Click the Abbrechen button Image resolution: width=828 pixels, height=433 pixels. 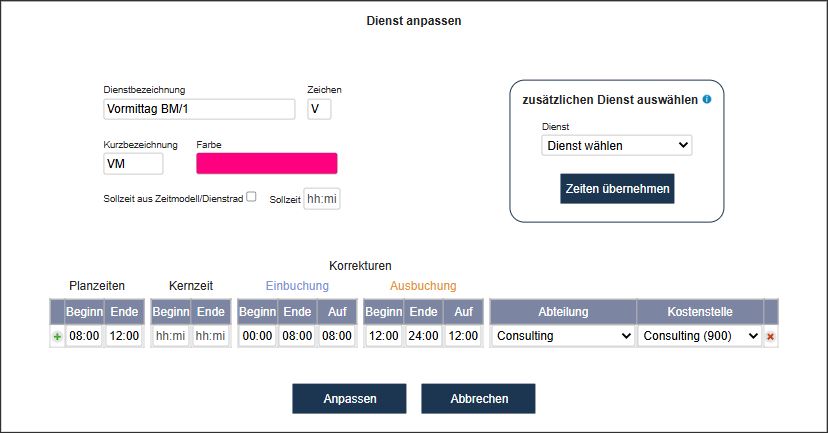478,399
